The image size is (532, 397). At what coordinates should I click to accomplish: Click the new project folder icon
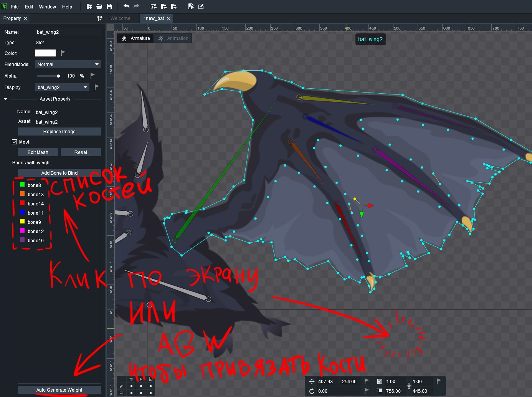pyautogui.click(x=89, y=7)
